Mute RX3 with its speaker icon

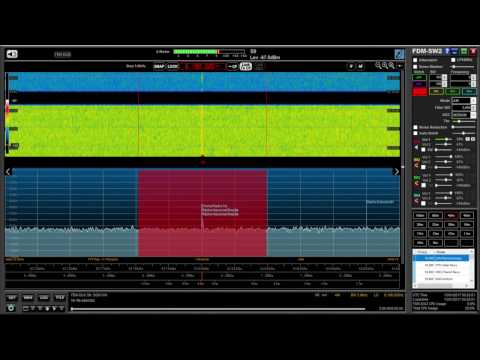coord(417,183)
